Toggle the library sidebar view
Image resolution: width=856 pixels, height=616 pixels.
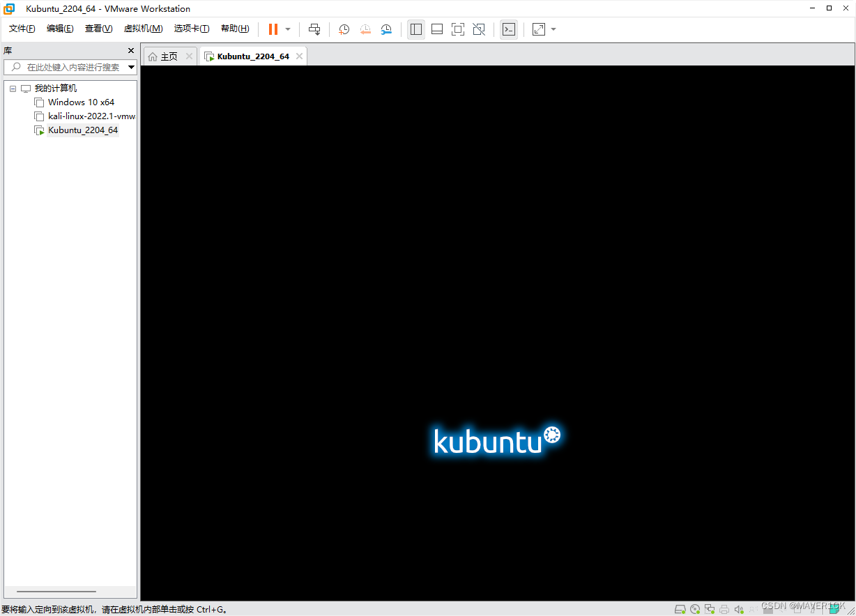(416, 29)
